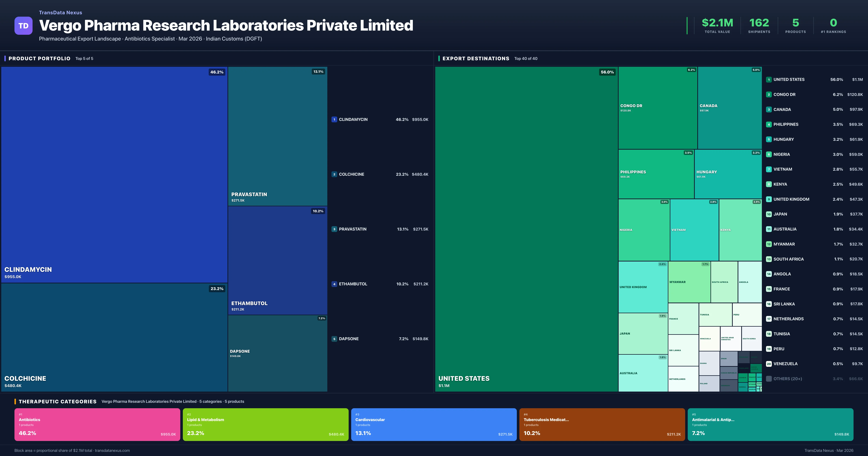
Task: Select the Lipid & Metabolism category card
Action: (265, 424)
